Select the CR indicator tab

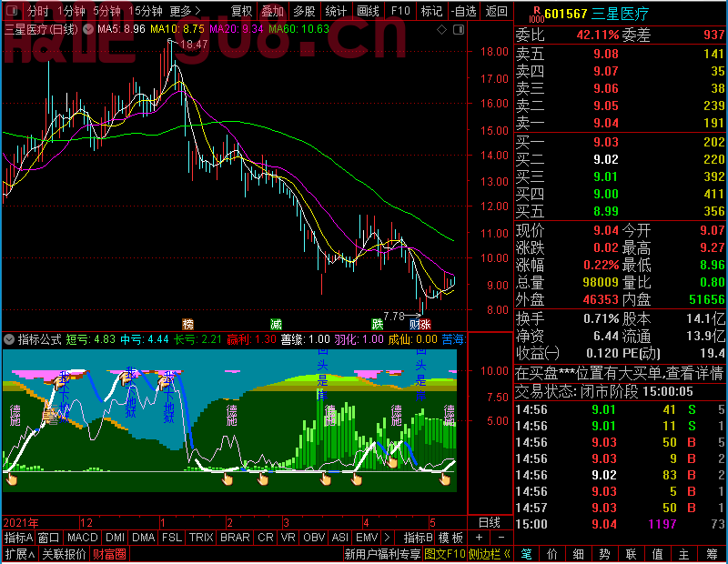(266, 538)
